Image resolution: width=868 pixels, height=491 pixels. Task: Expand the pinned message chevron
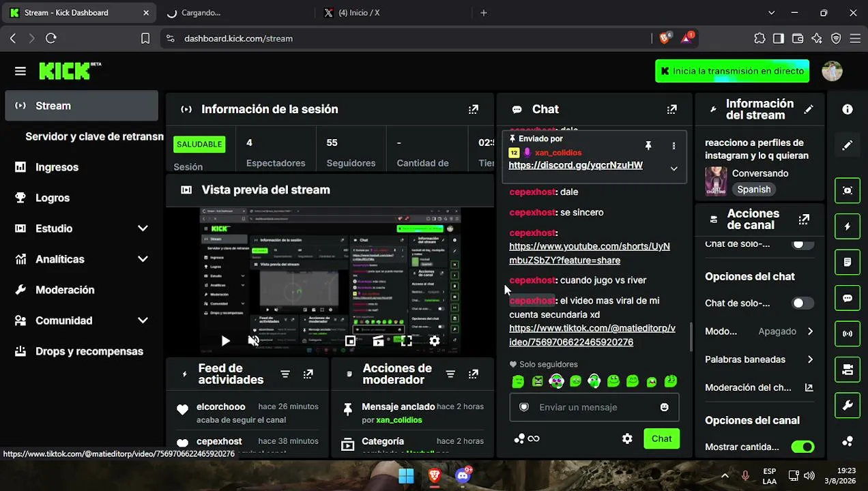[674, 168]
